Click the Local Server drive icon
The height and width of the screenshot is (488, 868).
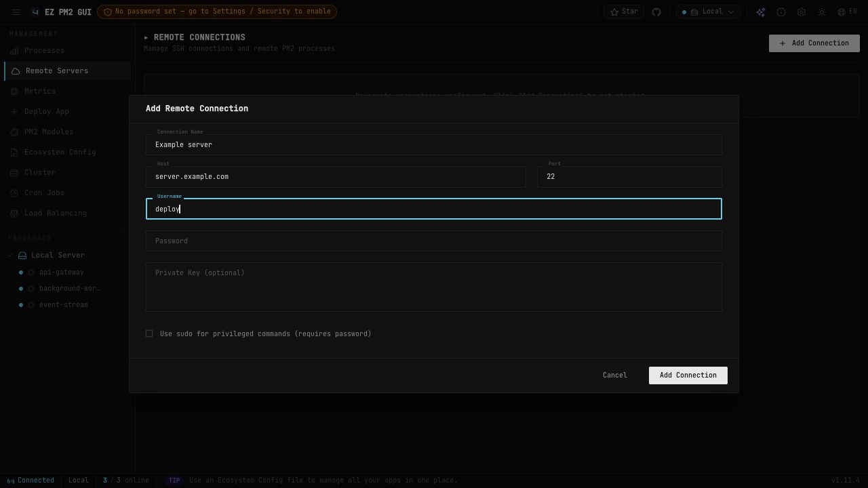(x=22, y=256)
